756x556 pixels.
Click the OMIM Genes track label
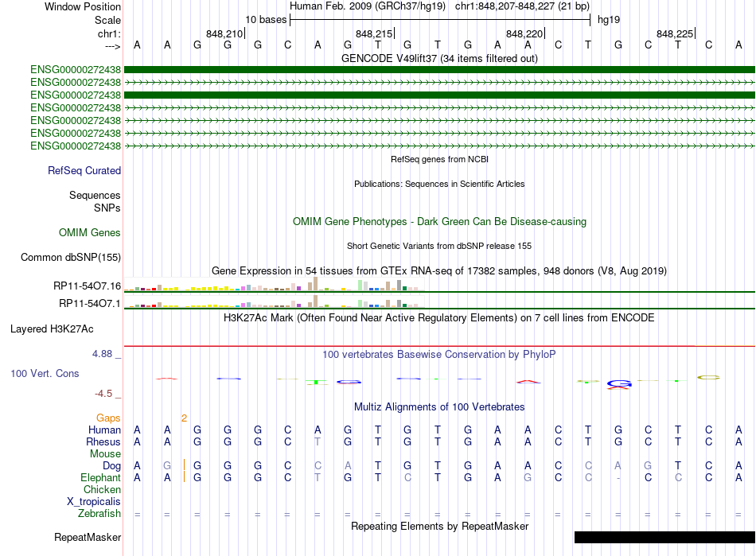tap(90, 233)
